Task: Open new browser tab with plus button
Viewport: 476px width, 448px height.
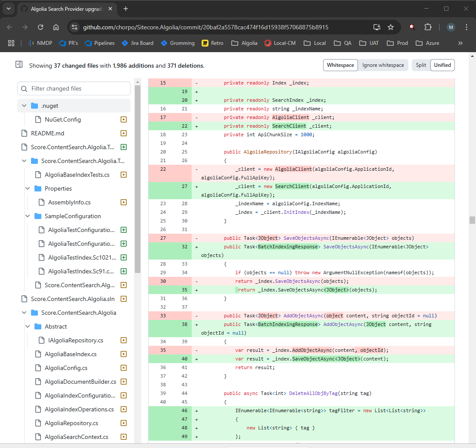Action: coord(126,9)
